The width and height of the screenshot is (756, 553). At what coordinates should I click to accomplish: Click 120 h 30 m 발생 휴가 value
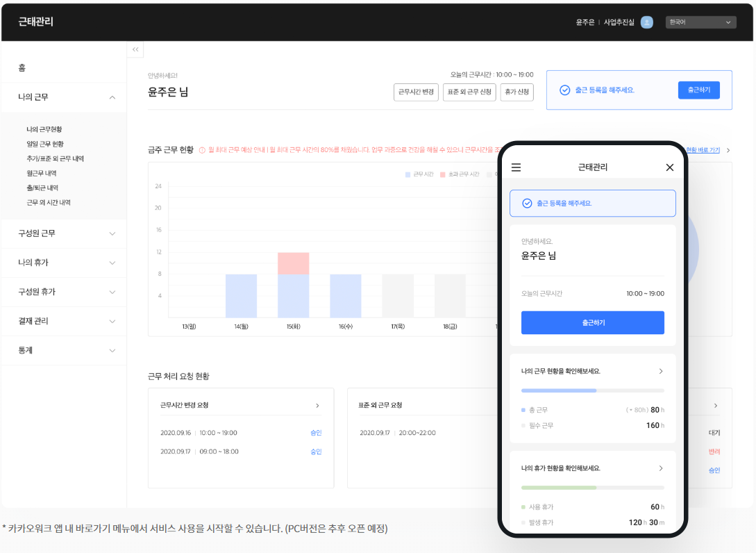click(646, 522)
